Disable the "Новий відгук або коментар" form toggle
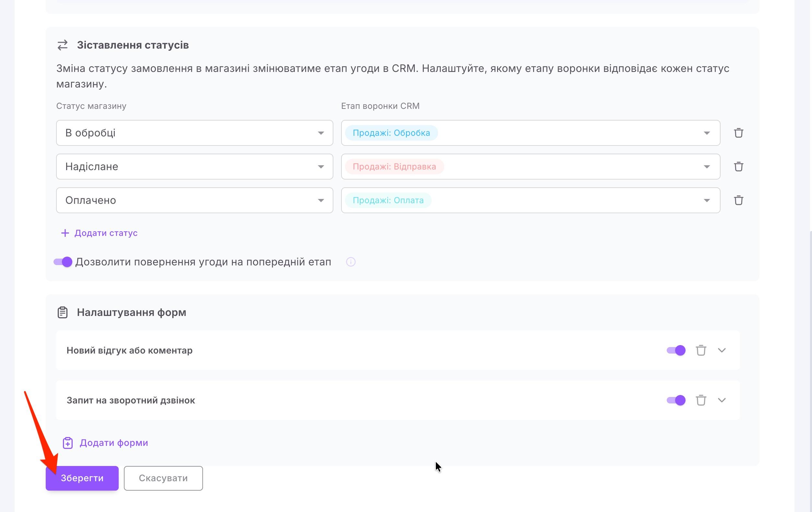Viewport: 812px width, 512px height. (676, 350)
